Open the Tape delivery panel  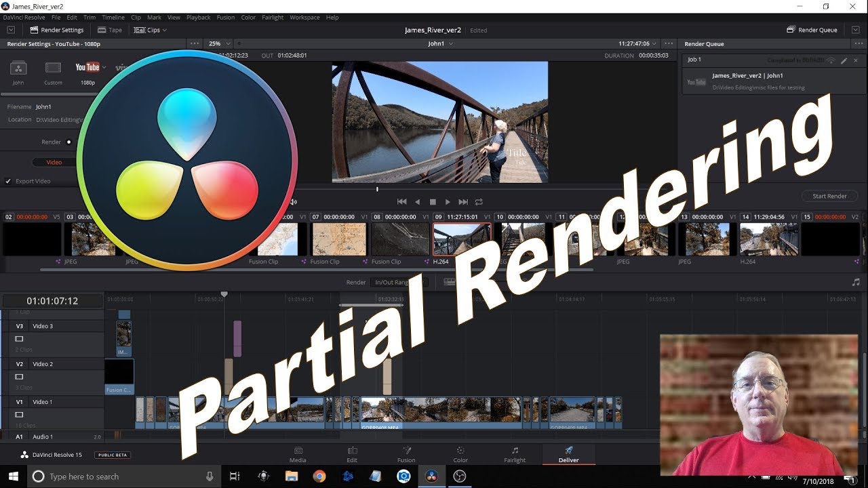pyautogui.click(x=110, y=30)
